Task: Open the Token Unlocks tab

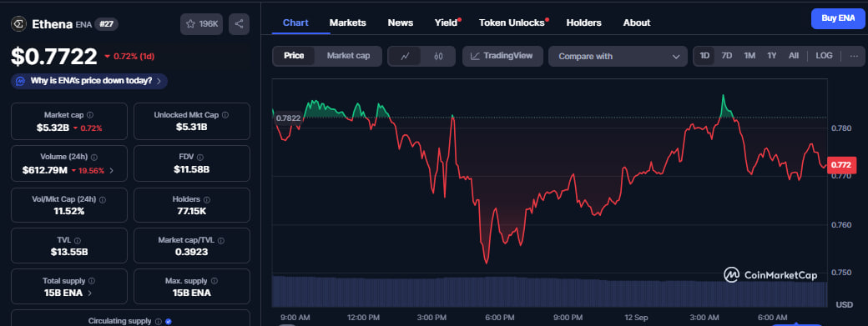Action: pyautogui.click(x=512, y=23)
